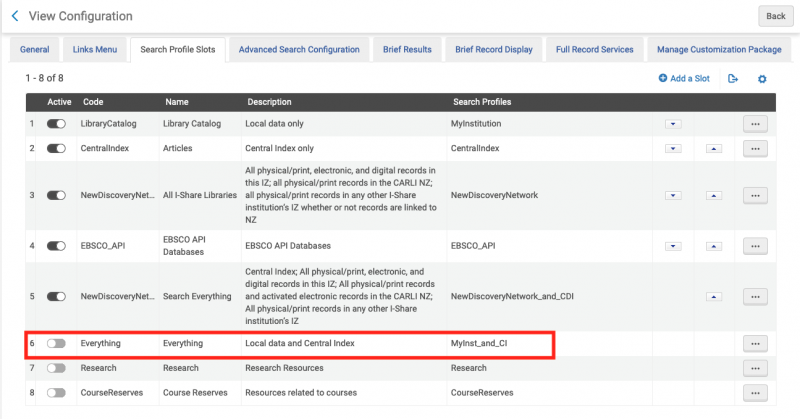Image resolution: width=800 pixels, height=419 pixels.
Task: Move LibraryCatalog slot down with arrow
Action: [673, 124]
